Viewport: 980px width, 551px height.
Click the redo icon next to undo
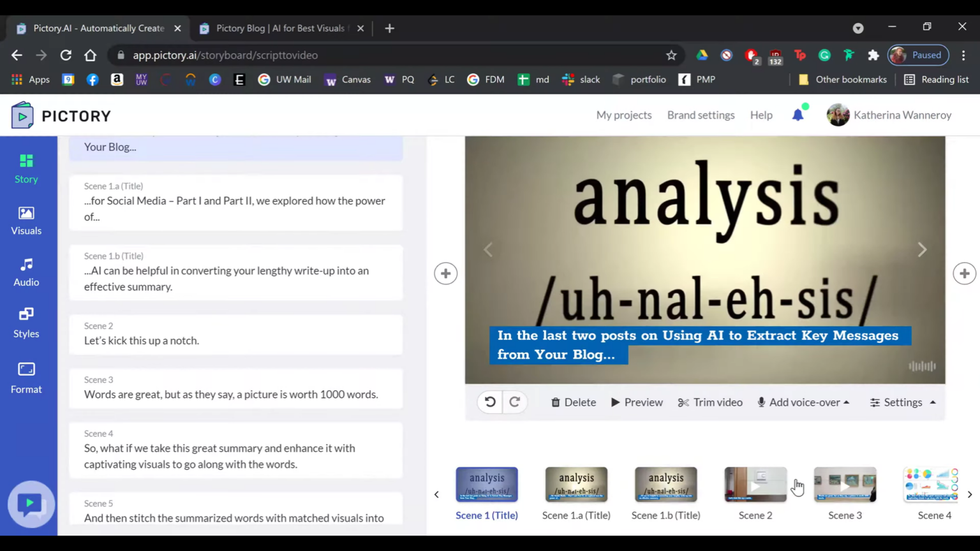coord(514,402)
